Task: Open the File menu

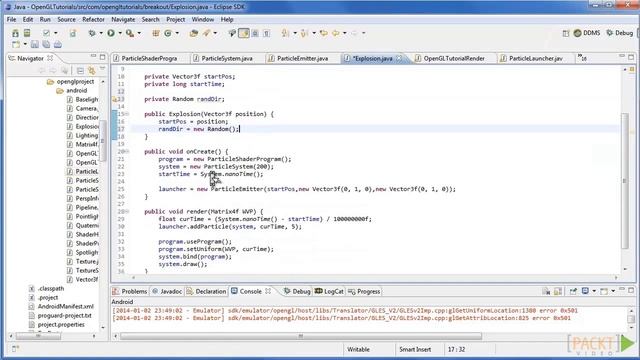Action: [x=11, y=19]
